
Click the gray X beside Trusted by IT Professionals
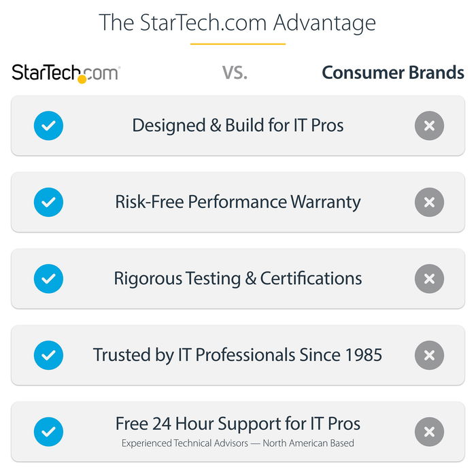[x=429, y=355]
